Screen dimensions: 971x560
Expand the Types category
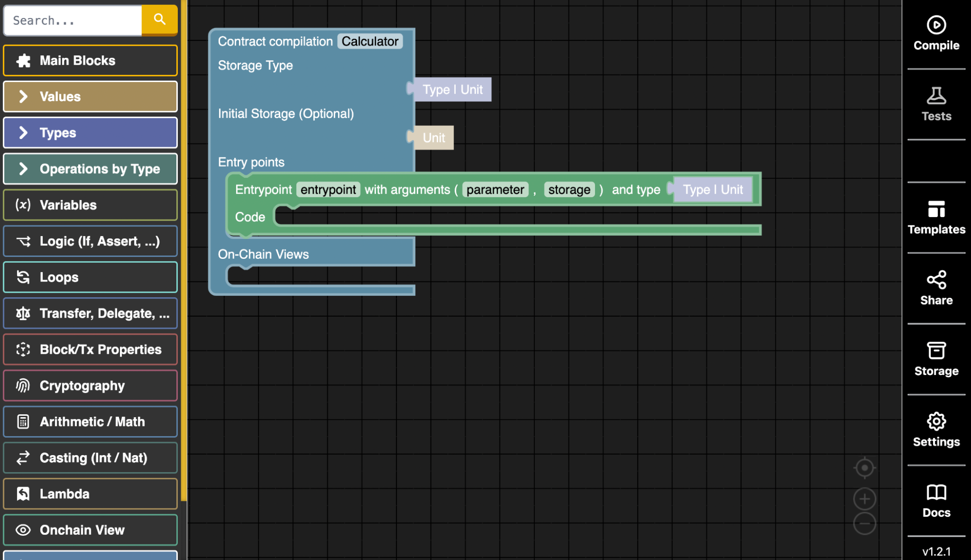click(90, 133)
